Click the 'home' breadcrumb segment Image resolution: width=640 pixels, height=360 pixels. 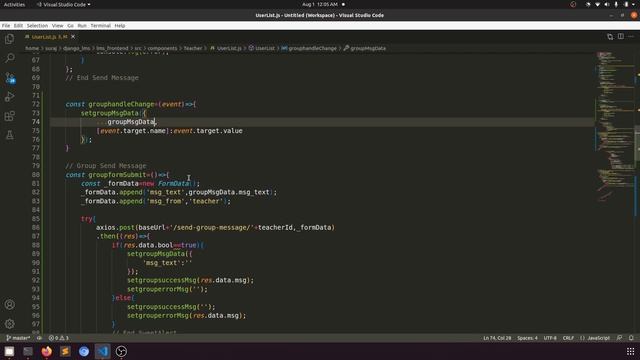click(32, 48)
